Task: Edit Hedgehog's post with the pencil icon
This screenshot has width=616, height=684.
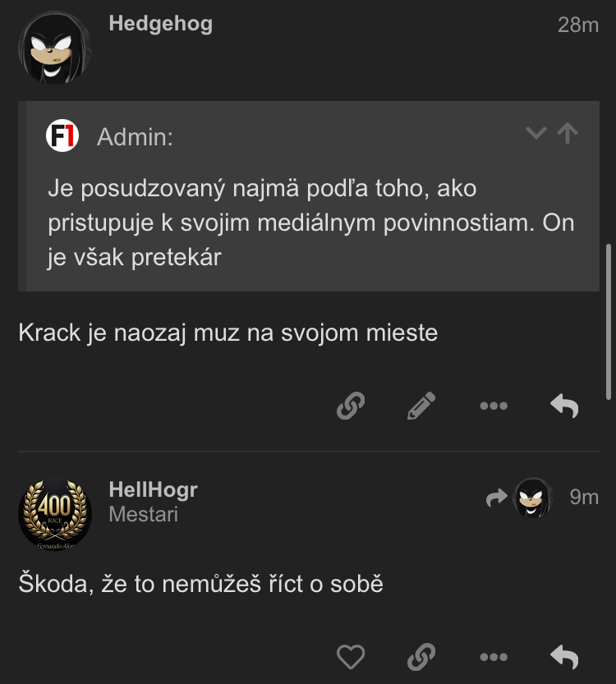Action: tap(421, 406)
